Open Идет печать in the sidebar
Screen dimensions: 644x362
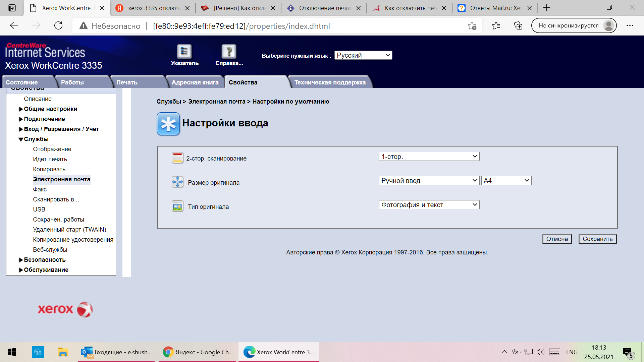click(50, 159)
